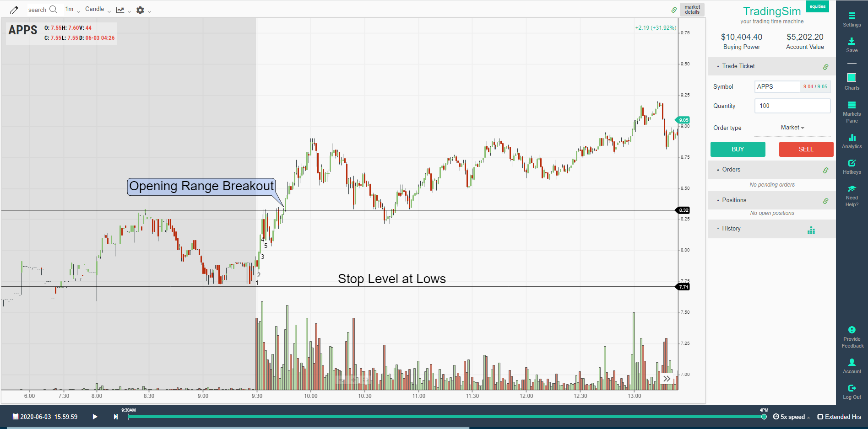Viewport: 868px width, 429px height.
Task: Switch to the market details tab
Action: coord(692,9)
